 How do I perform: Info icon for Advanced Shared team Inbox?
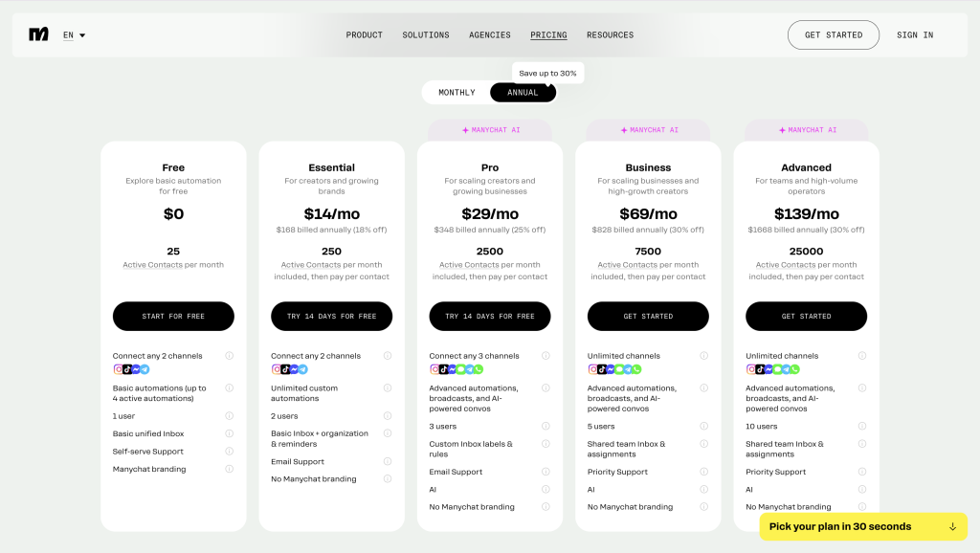[862, 444]
